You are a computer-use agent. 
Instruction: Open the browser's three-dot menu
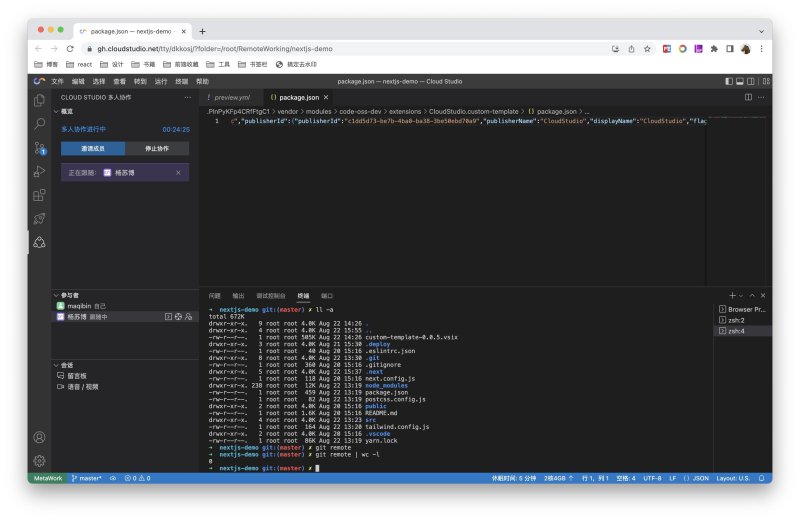click(761, 48)
